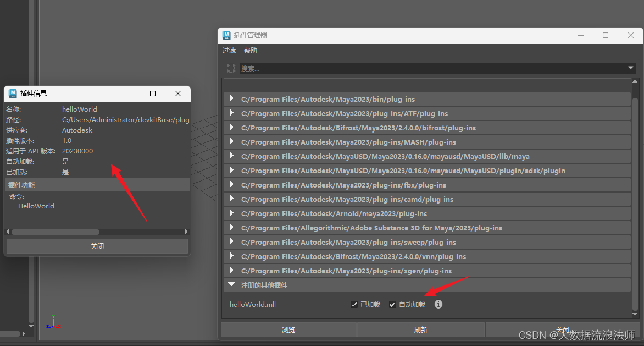Open the 帮助 menu
This screenshot has height=346, width=644.
250,50
